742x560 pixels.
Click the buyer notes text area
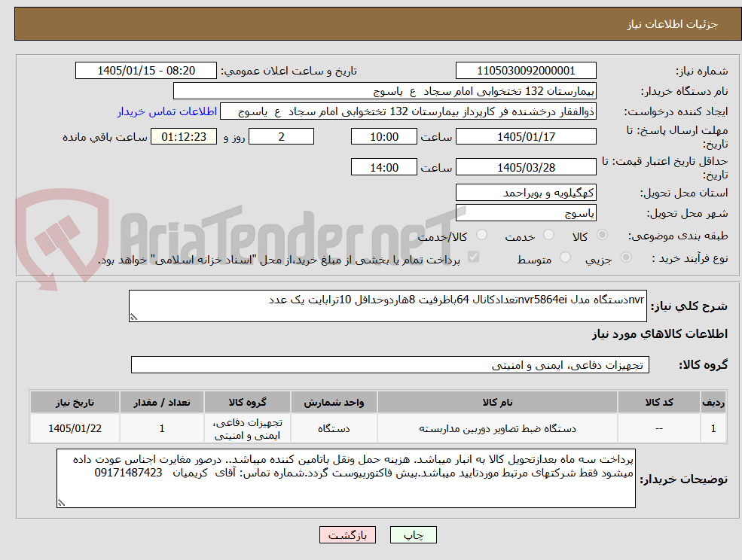point(346,478)
